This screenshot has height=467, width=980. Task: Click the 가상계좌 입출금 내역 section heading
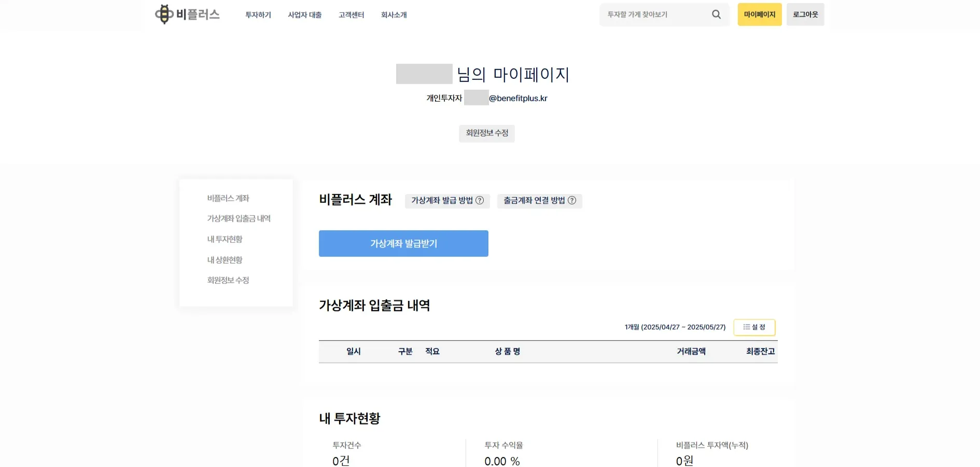click(374, 305)
